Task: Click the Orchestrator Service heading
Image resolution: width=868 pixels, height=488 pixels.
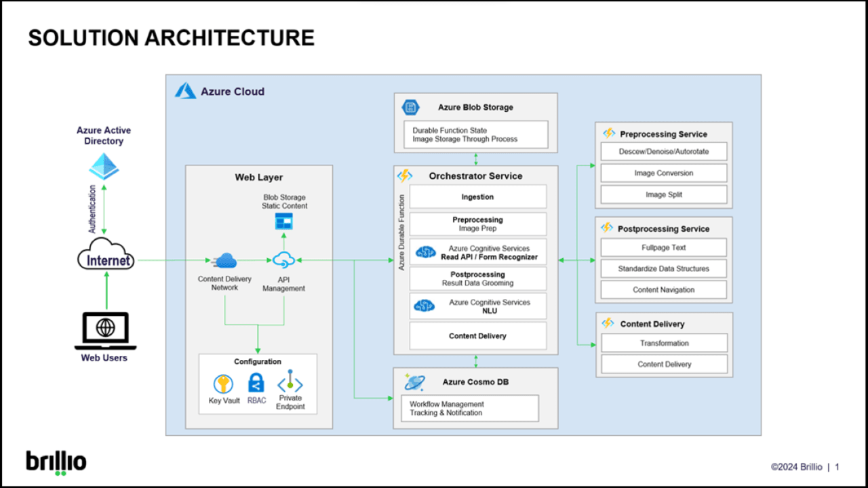Action: pos(476,176)
